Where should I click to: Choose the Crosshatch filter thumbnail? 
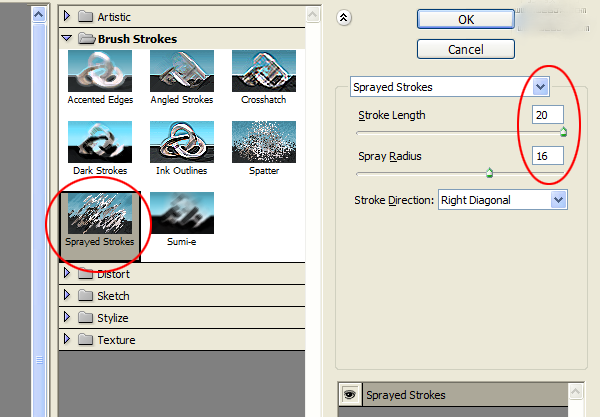pyautogui.click(x=264, y=71)
